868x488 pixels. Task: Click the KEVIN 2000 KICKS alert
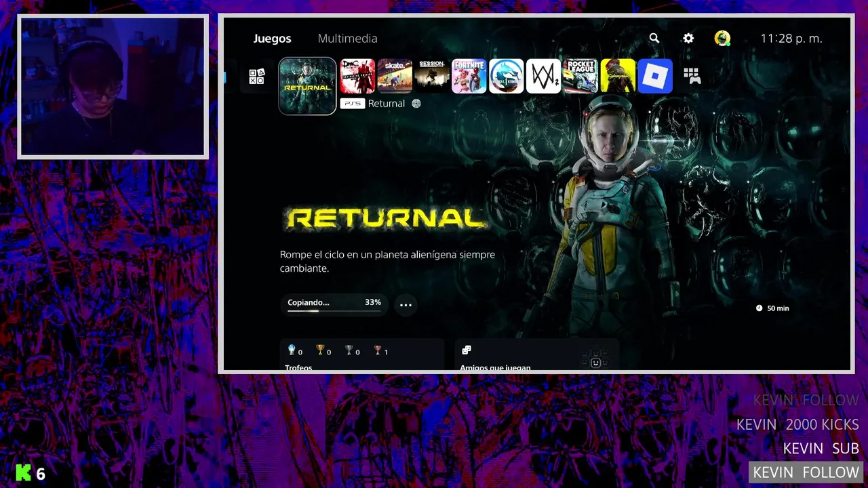tap(798, 424)
